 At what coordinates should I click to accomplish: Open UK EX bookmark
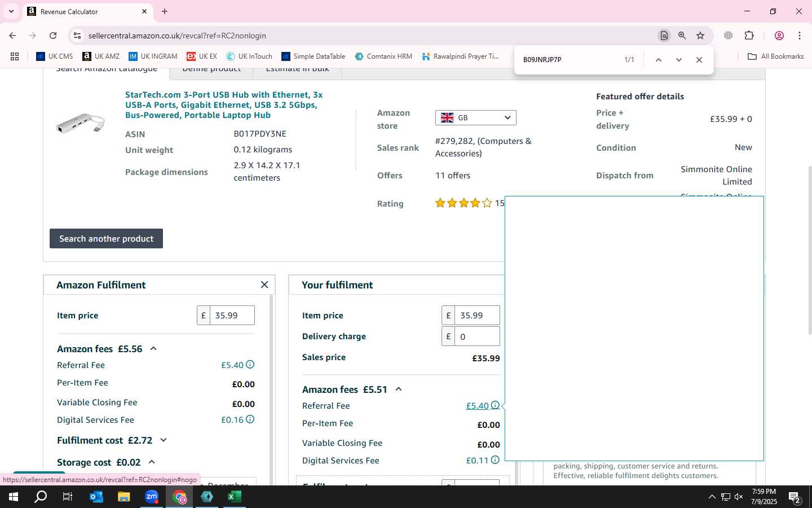coord(202,56)
